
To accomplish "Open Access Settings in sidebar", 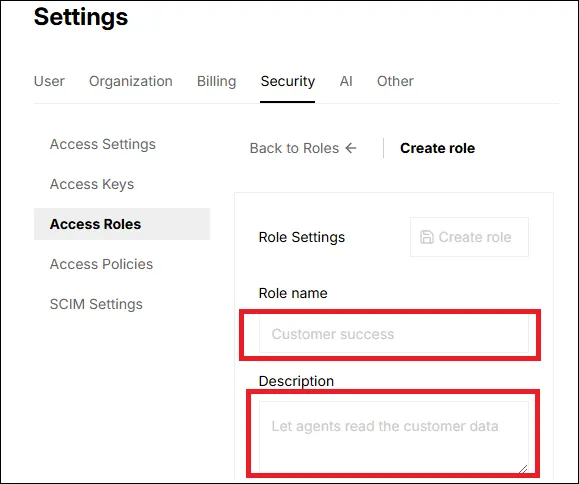I will pyautogui.click(x=103, y=144).
